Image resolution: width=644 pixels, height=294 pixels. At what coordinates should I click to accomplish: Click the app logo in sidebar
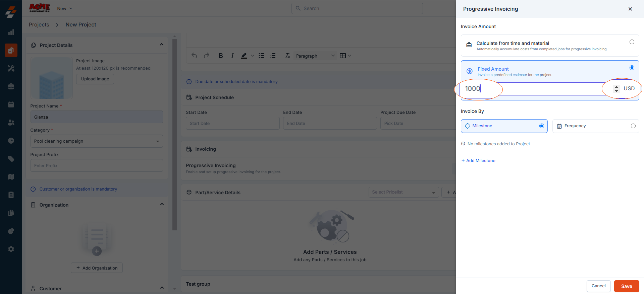[11, 12]
